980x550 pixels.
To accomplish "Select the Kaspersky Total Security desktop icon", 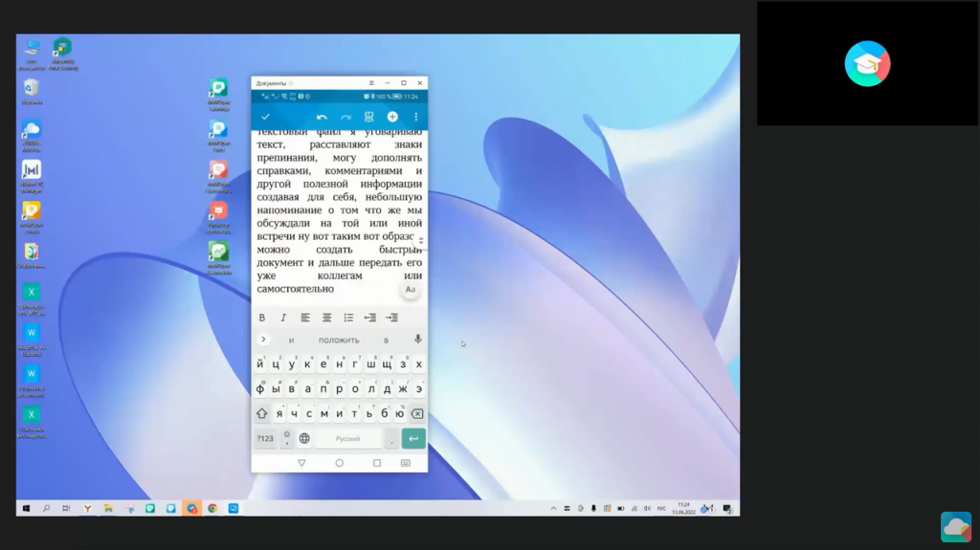I will [62, 54].
